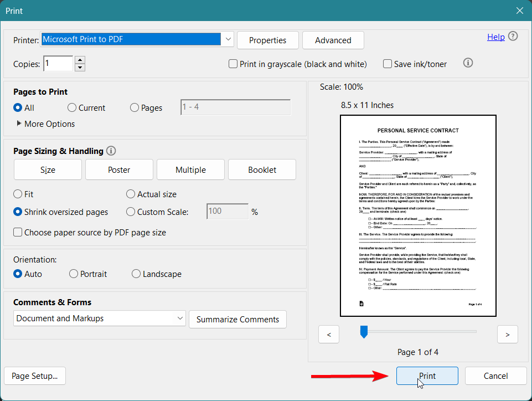Screen dimensions: 532x401
Task: Click Page Sizing & Handling info icon
Action: [x=111, y=151]
